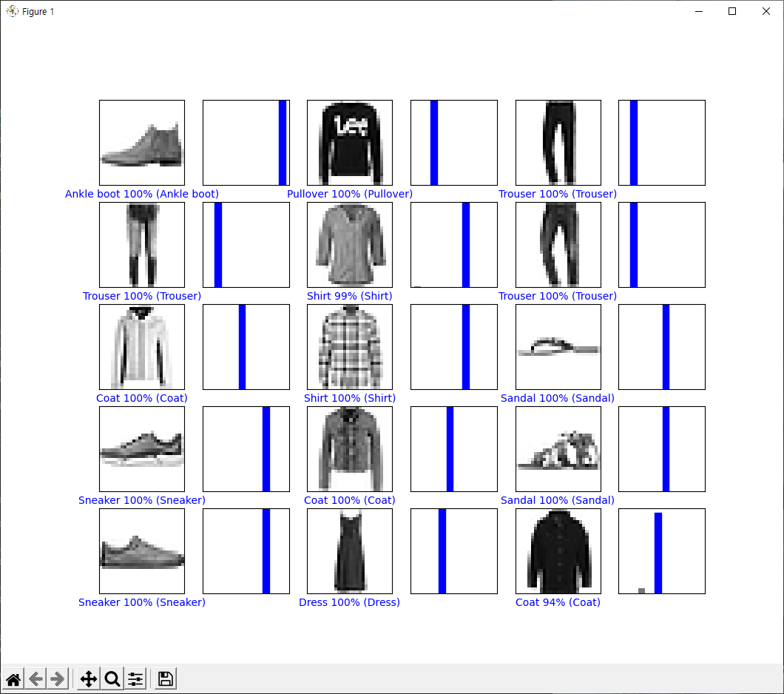Click the blue bar in Pullover chart
Screen dimensions: 784x694
pyautogui.click(x=434, y=143)
